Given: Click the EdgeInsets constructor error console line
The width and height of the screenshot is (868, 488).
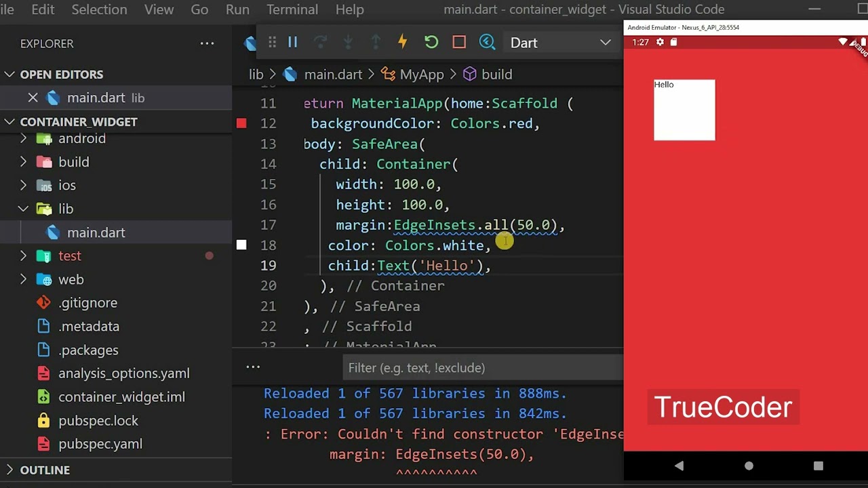Looking at the screenshot, I should point(443,434).
